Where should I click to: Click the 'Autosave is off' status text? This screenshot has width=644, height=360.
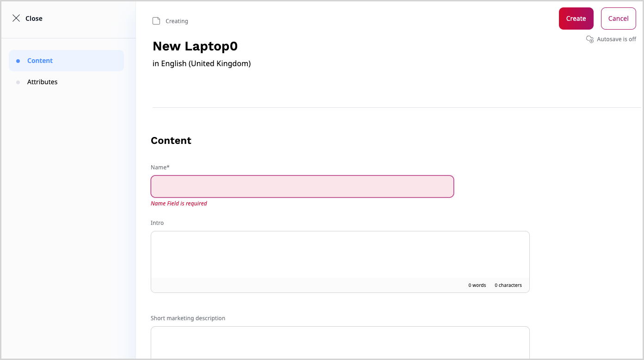pos(616,39)
